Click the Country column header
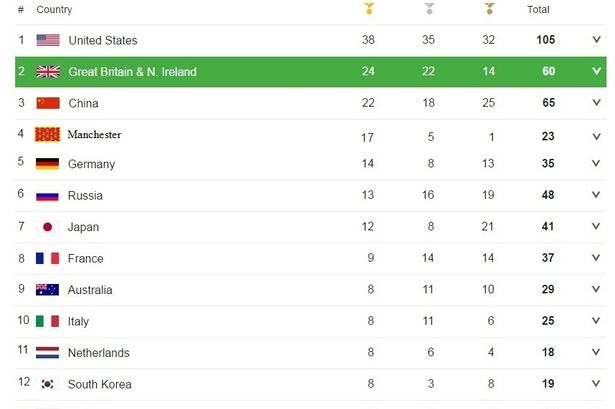615x409 pixels. pos(54,10)
